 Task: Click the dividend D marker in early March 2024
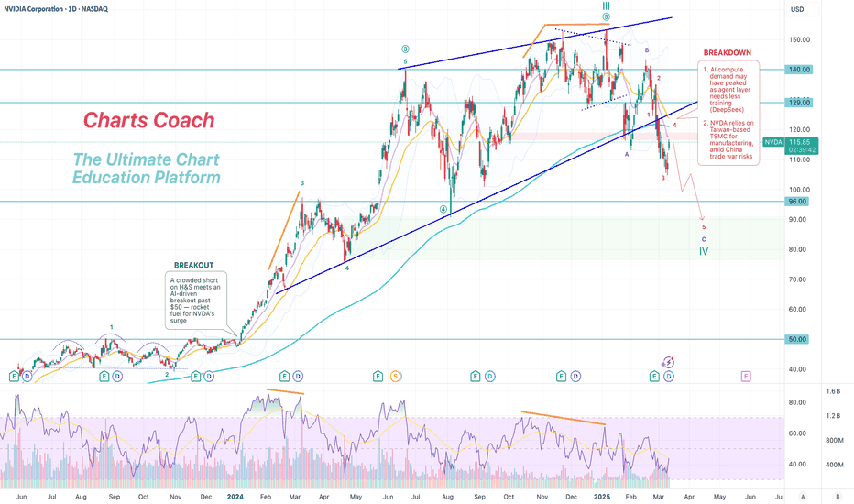click(x=298, y=376)
